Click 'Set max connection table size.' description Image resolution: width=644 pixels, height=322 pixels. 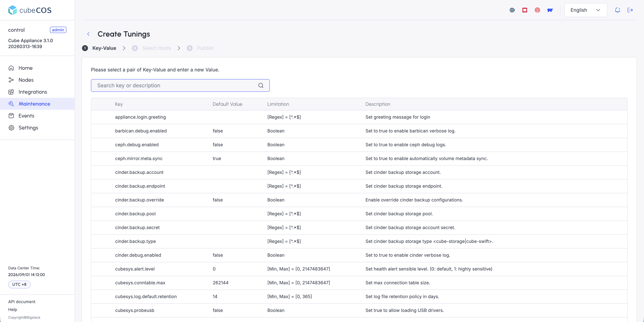point(397,283)
